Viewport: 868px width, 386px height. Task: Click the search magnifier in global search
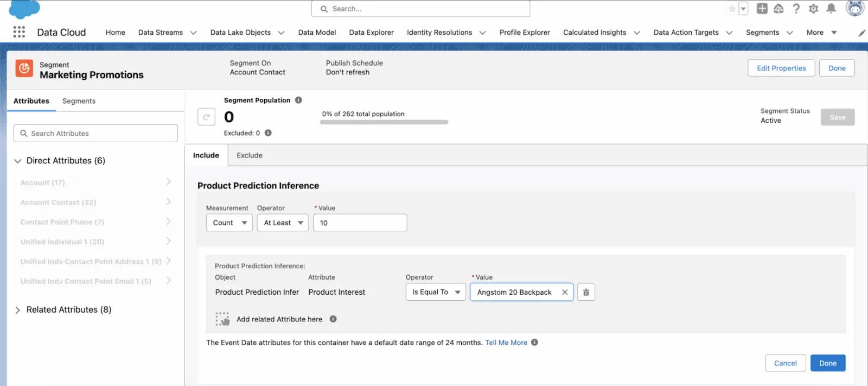[324, 9]
